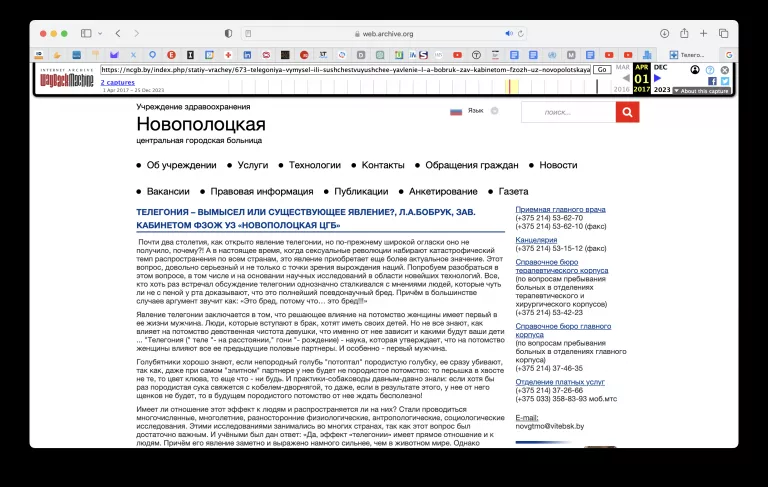Share capture via Facebook icon
This screenshot has width=768, height=487.
pyautogui.click(x=712, y=81)
